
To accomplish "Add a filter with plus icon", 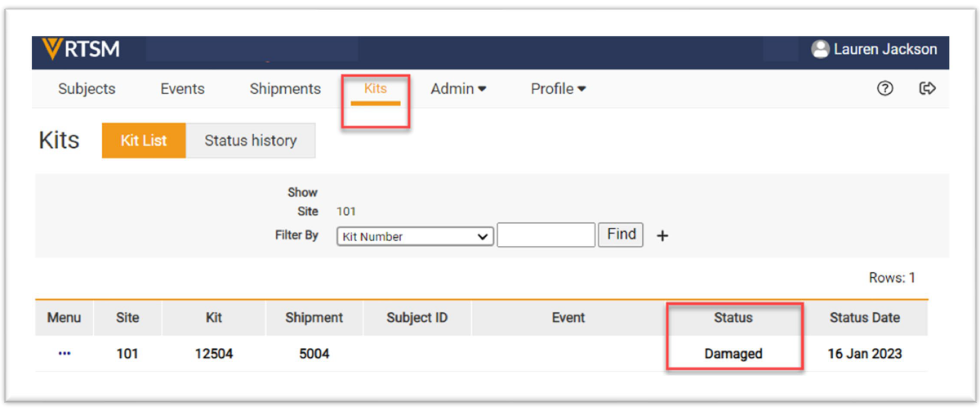I will pyautogui.click(x=662, y=236).
